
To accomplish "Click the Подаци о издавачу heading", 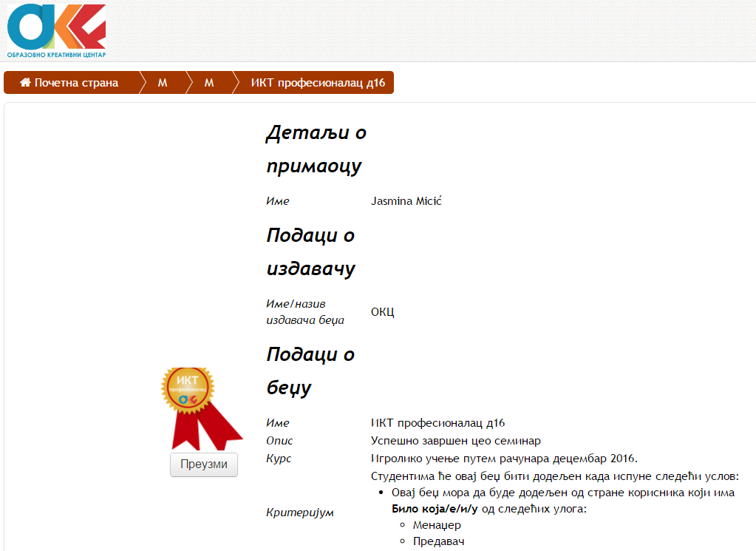I will (x=310, y=251).
